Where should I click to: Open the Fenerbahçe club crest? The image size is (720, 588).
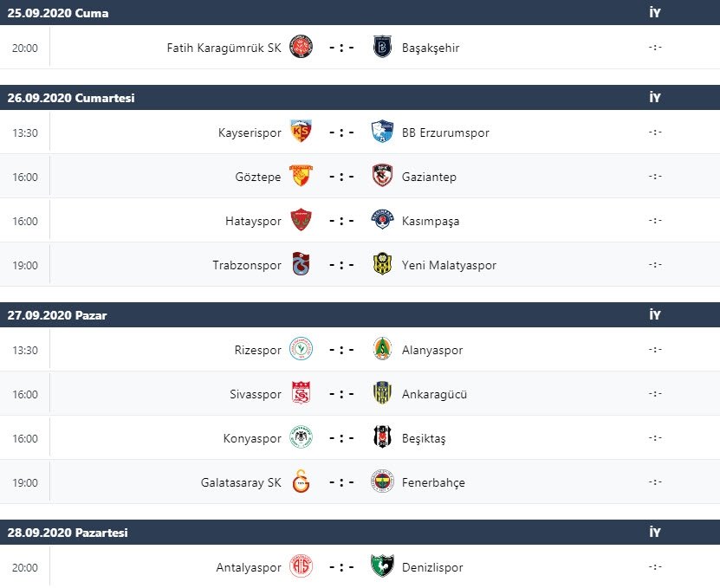pos(381,481)
